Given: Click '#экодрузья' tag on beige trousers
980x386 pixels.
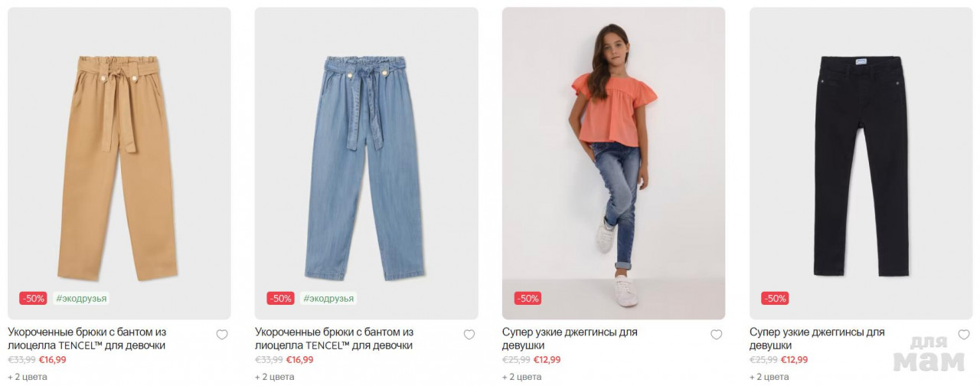Looking at the screenshot, I should click(81, 299).
